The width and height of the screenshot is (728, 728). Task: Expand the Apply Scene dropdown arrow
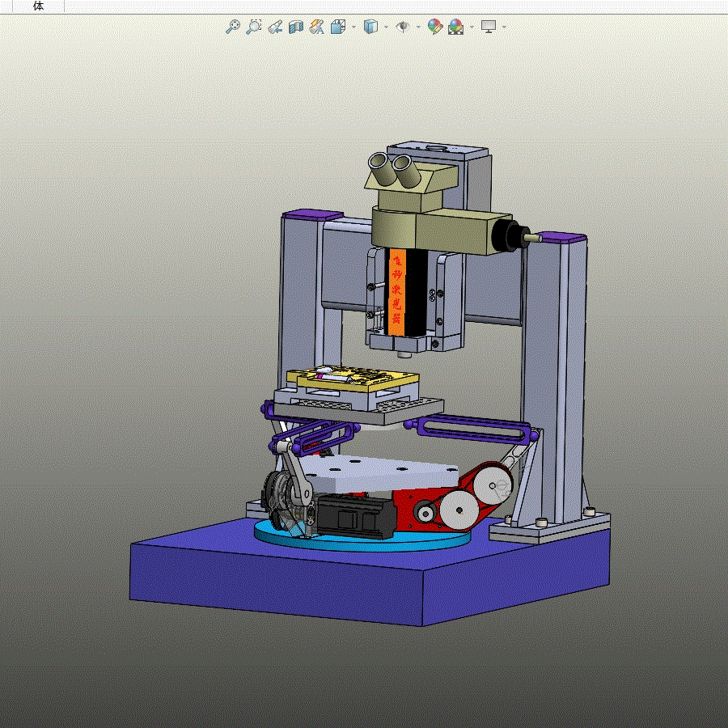[472, 27]
